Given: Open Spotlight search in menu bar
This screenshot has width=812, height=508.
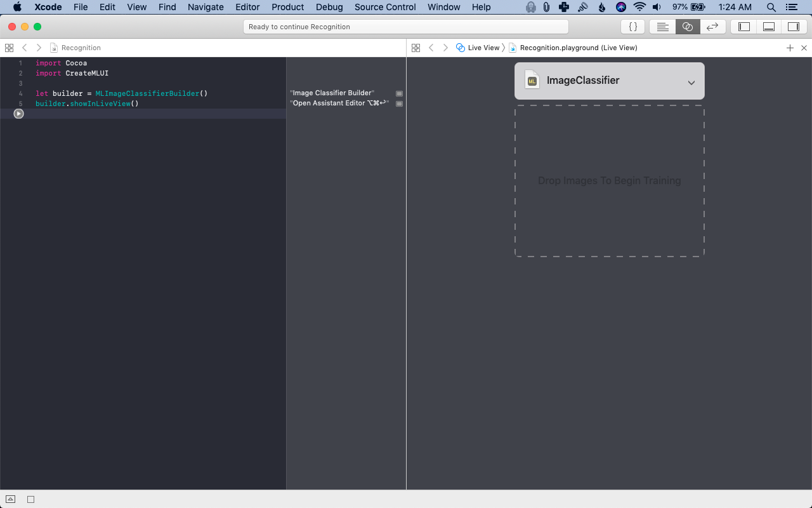Looking at the screenshot, I should coord(771,7).
